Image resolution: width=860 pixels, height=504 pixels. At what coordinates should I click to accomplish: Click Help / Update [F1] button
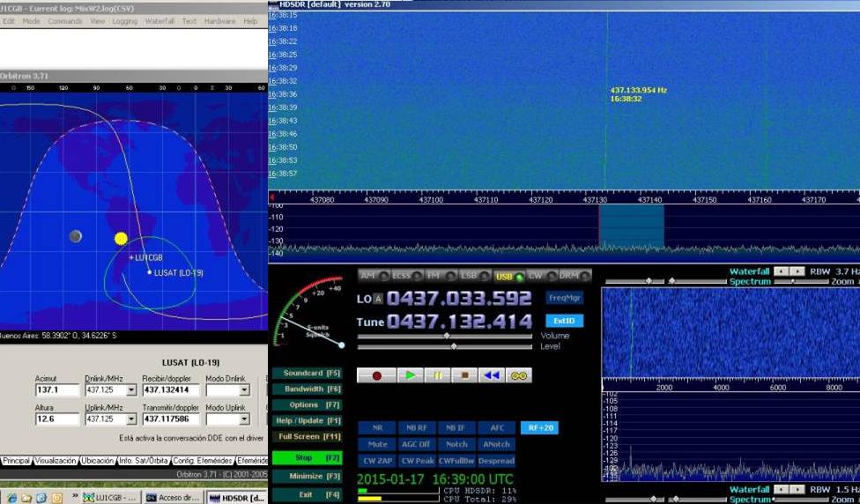(x=308, y=420)
